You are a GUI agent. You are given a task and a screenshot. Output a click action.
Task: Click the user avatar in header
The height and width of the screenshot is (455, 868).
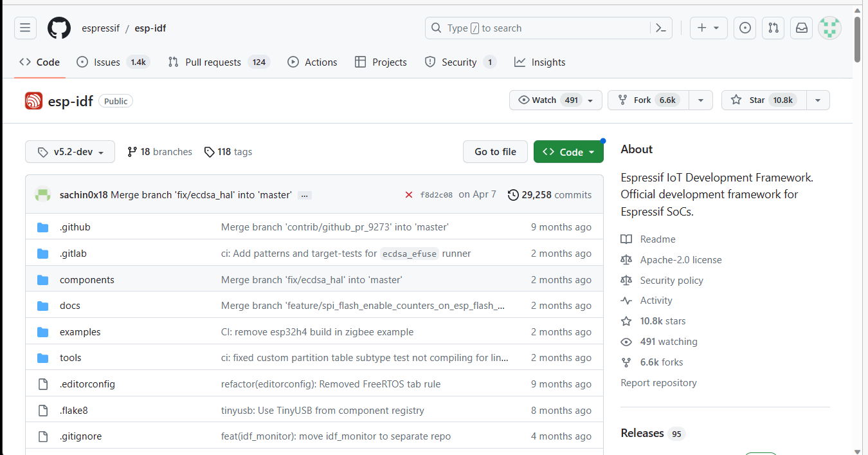pos(829,28)
